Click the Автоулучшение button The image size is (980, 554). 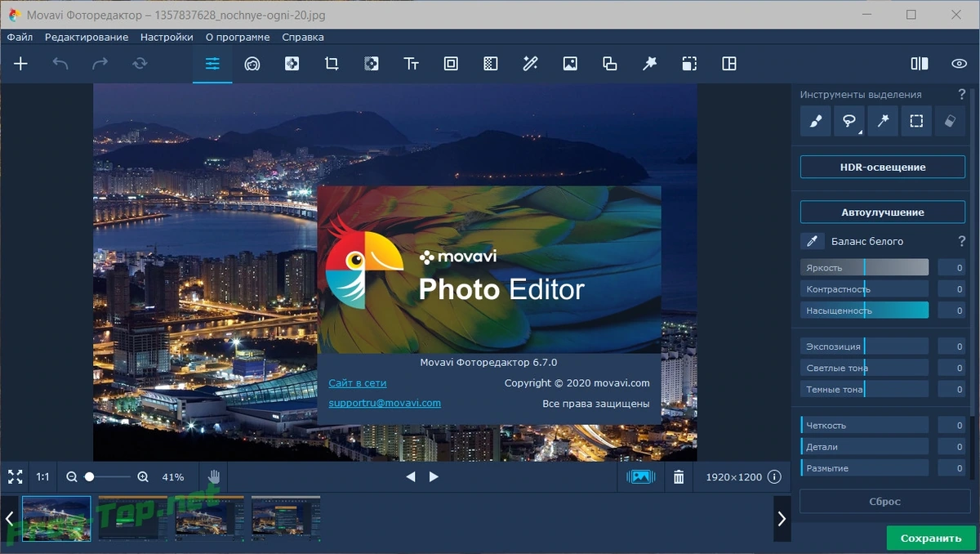tap(883, 212)
